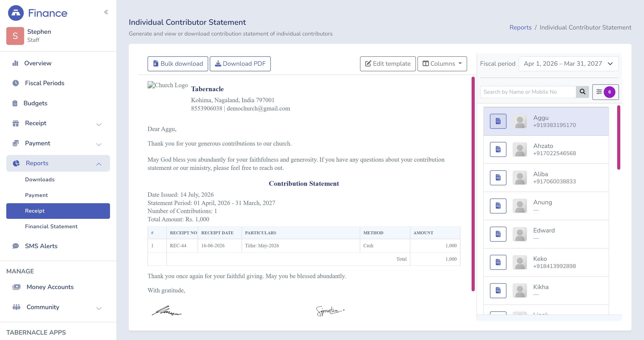Click Ahzato's profile avatar
Image resolution: width=644 pixels, height=340 pixels.
(520, 150)
